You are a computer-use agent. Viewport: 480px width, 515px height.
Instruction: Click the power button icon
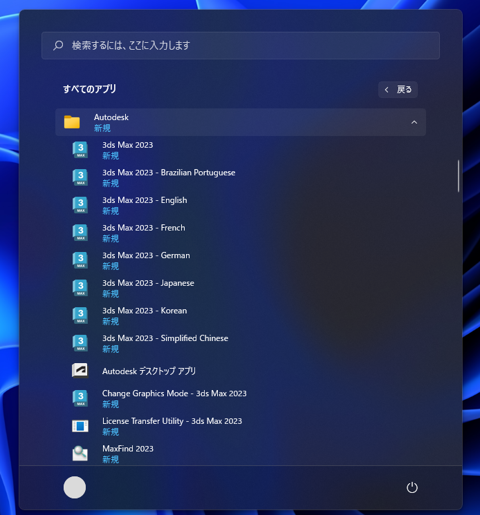(412, 487)
